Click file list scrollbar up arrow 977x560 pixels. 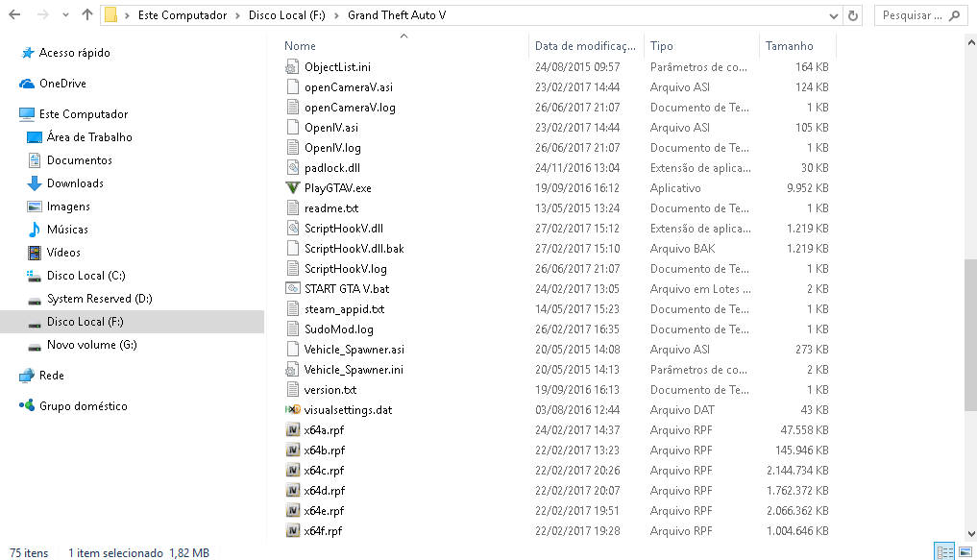[971, 43]
